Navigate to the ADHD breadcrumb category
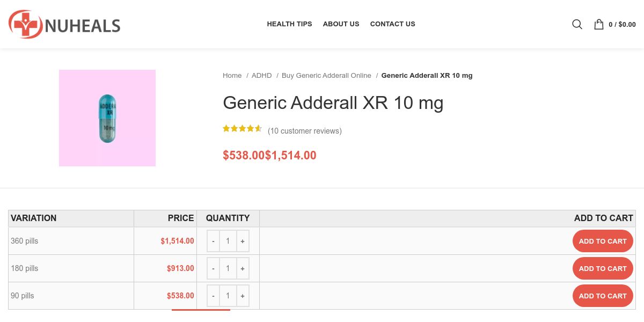 click(261, 76)
